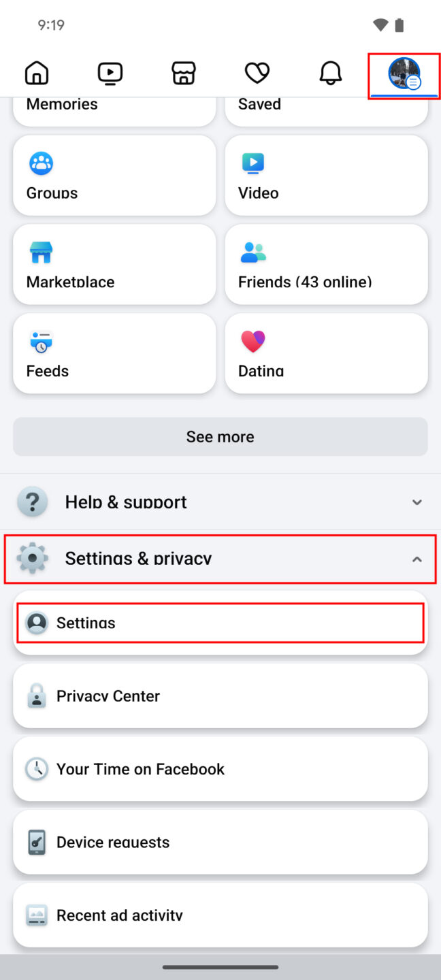
Task: Open the Marketplace storefront shortcut icon
Action: point(41,252)
